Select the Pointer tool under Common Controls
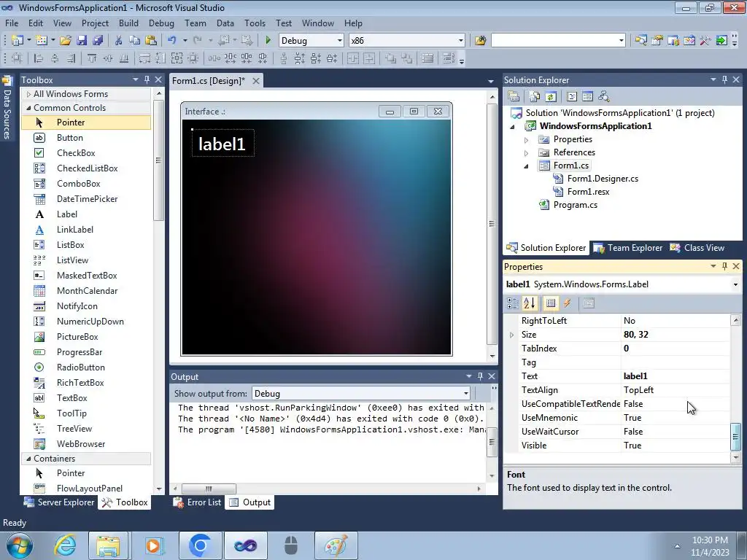 [86, 122]
